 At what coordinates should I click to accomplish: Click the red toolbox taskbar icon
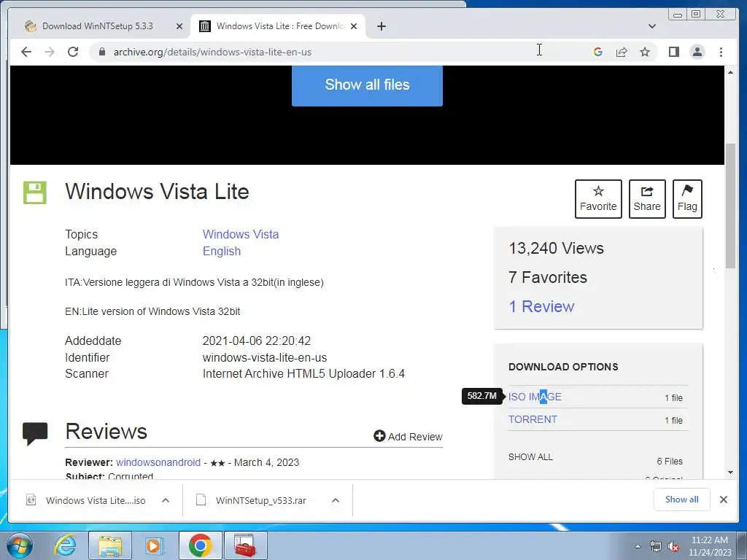(245, 545)
